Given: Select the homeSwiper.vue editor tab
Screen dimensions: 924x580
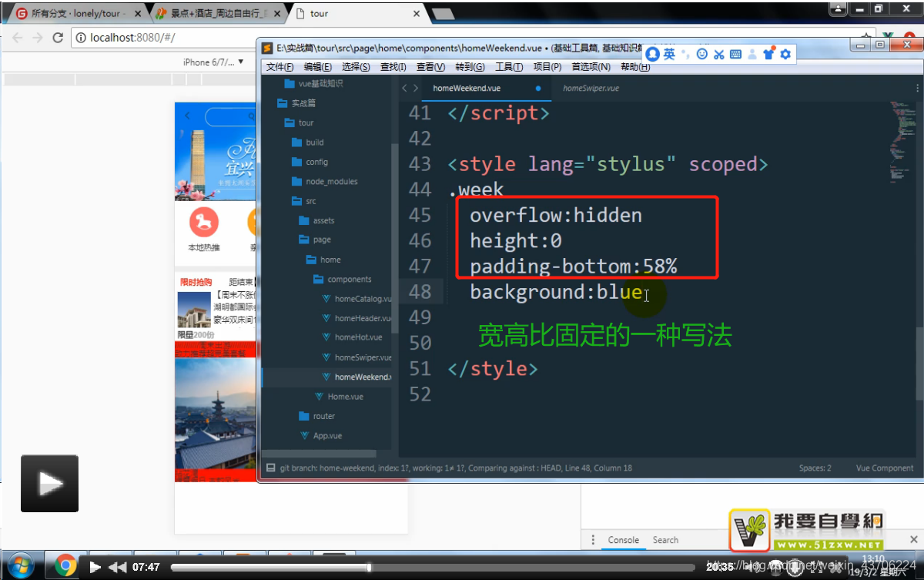Looking at the screenshot, I should [591, 89].
